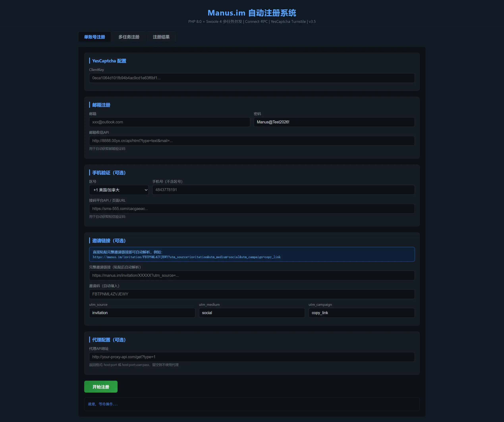This screenshot has height=422, width=504.
Task: Click the 代理API地址 proxy input
Action: 252,357
